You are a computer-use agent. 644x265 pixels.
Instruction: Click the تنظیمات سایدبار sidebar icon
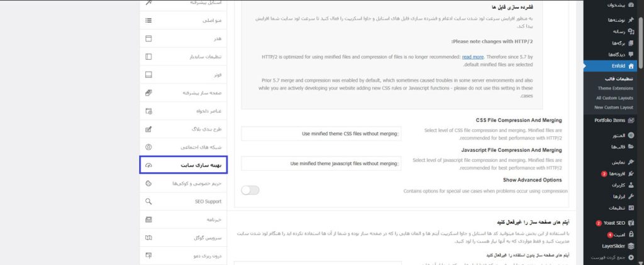148,56
